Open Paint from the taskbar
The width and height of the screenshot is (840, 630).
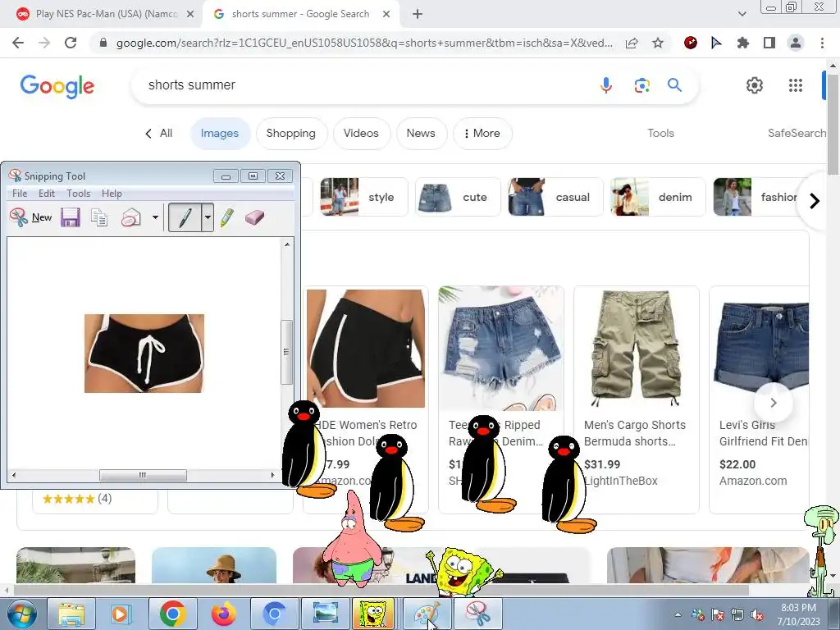(x=427, y=614)
